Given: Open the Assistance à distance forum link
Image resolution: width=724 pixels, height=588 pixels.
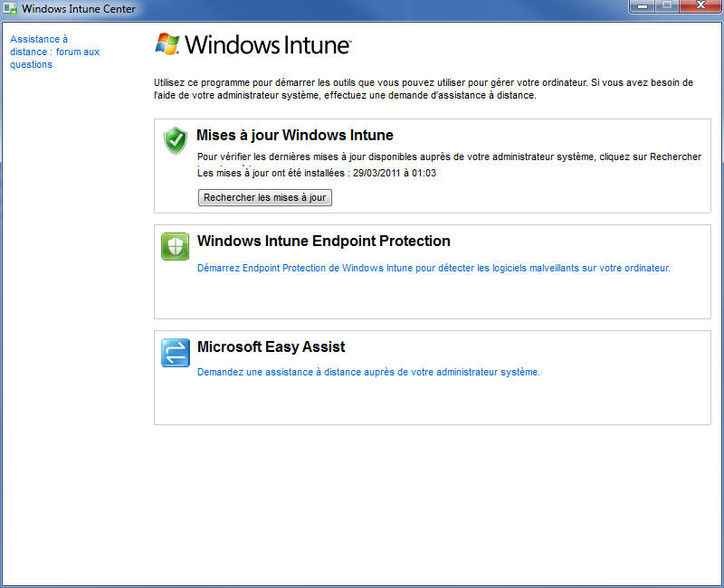Looking at the screenshot, I should coord(54,52).
